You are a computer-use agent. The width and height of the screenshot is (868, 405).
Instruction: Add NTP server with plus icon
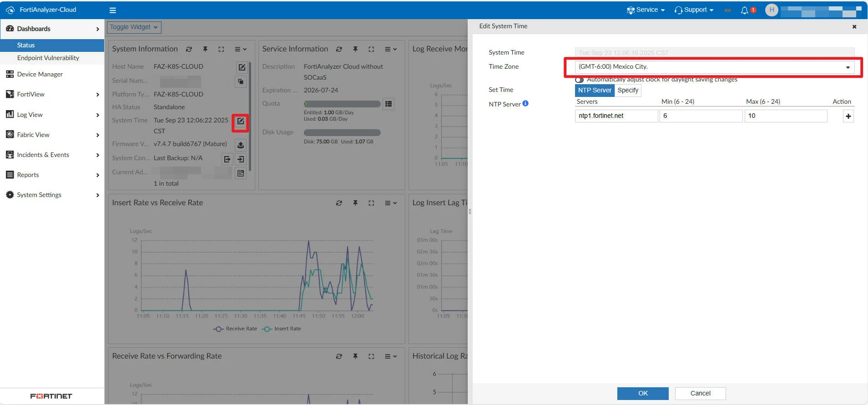[848, 116]
